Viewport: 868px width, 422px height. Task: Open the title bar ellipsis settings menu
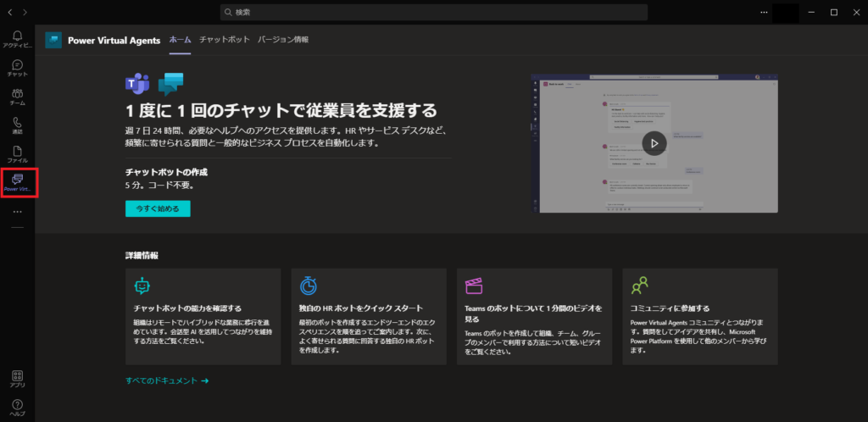pyautogui.click(x=764, y=12)
